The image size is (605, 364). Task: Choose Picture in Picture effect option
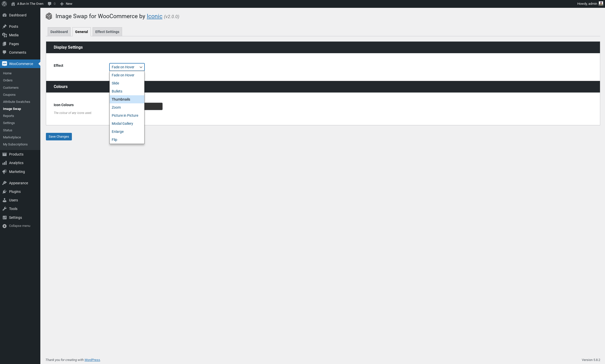coord(125,115)
